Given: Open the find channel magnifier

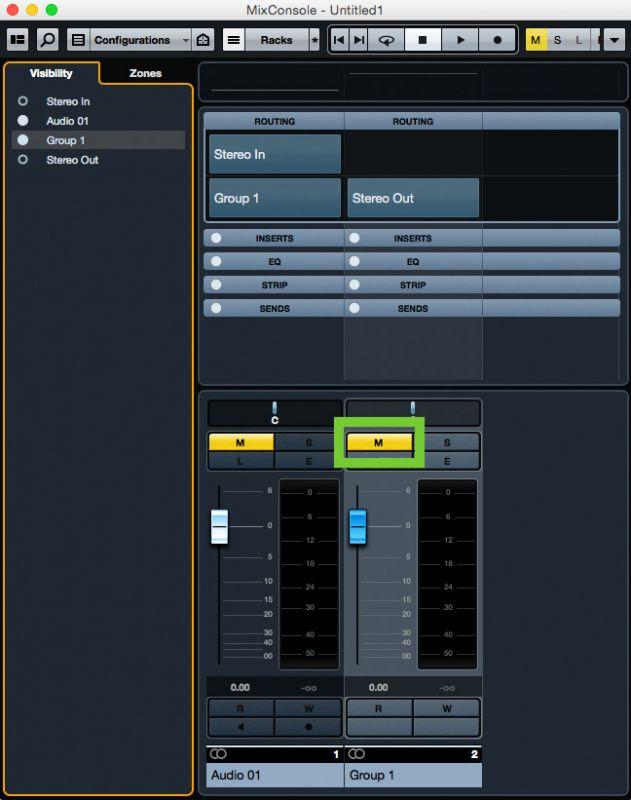Looking at the screenshot, I should (x=47, y=39).
